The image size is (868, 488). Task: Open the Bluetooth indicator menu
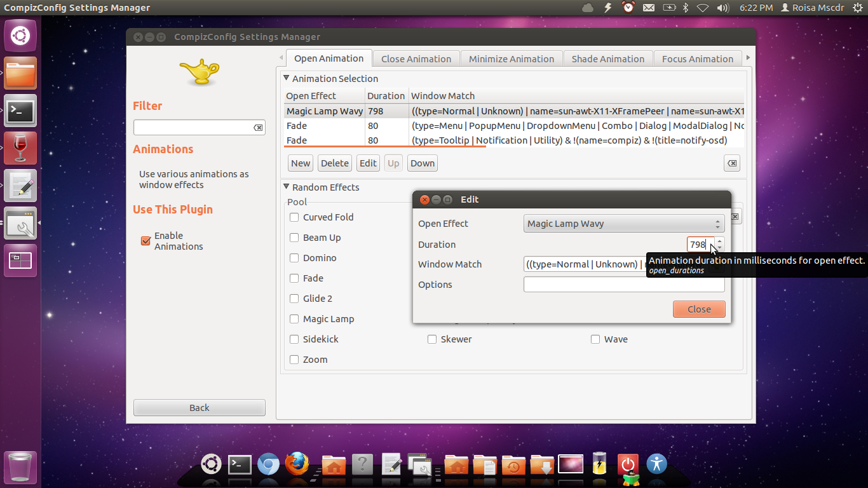686,8
